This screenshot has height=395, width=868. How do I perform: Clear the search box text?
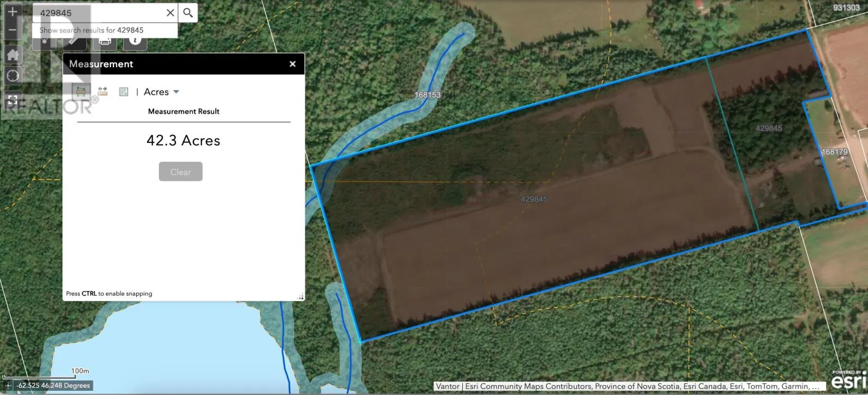coord(170,12)
